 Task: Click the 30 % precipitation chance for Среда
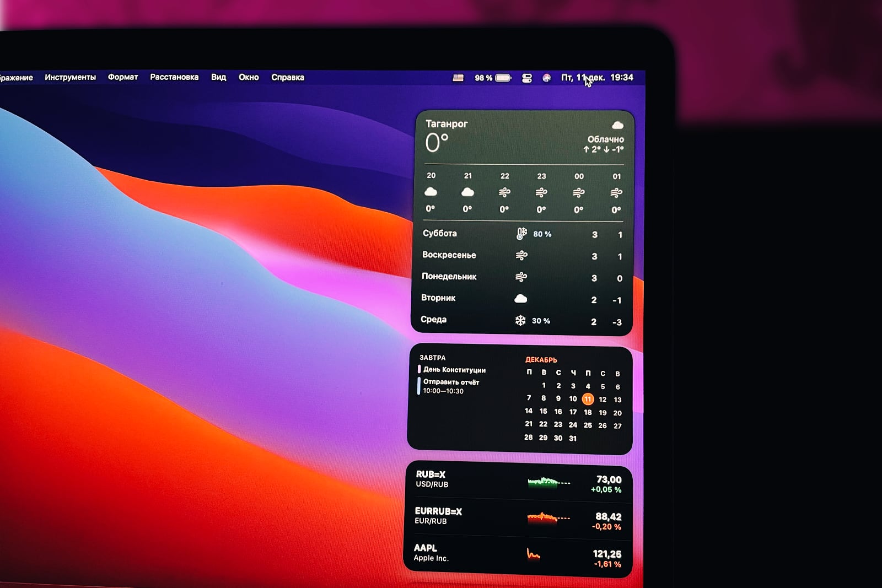tap(541, 321)
